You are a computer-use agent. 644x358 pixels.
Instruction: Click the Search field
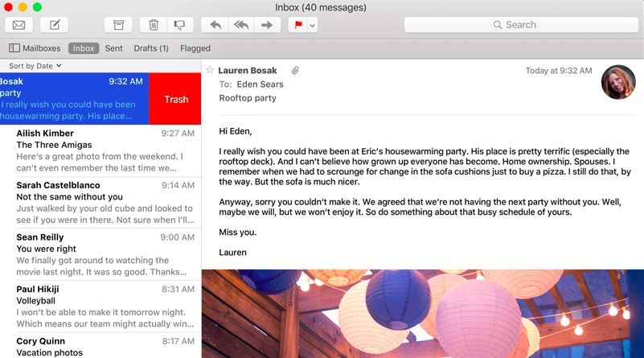coord(521,25)
